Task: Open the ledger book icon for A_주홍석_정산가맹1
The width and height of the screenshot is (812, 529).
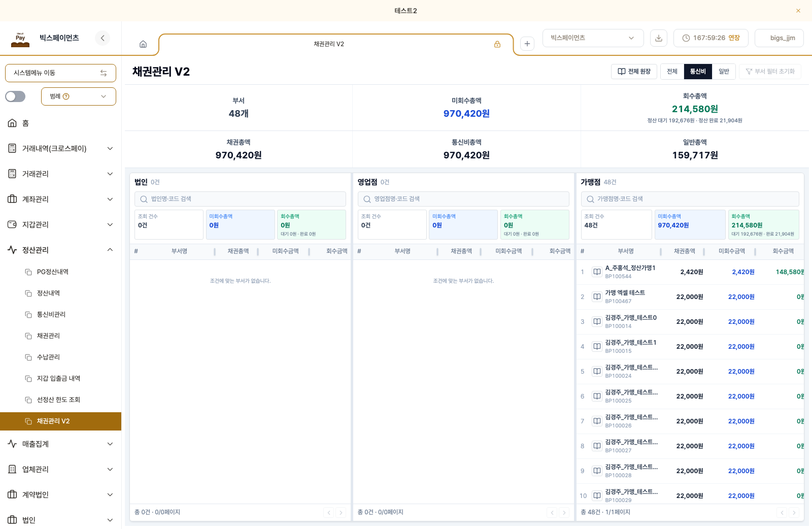Action: [597, 272]
